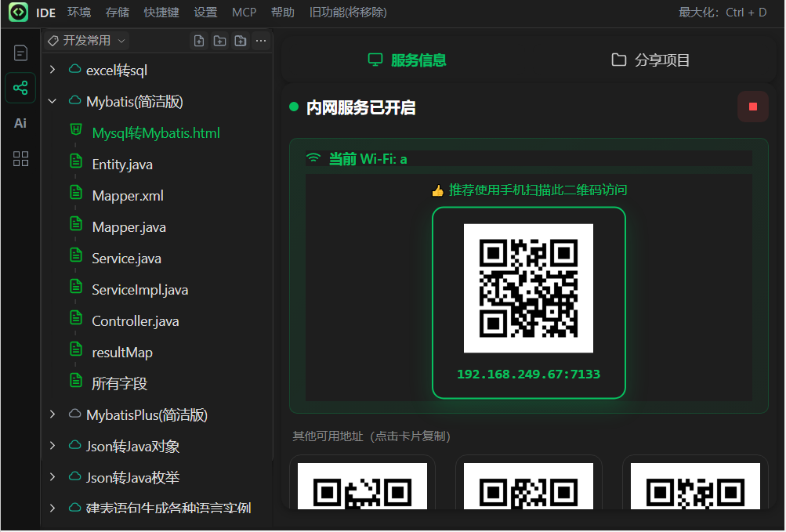Open the 所有字段 file
This screenshot has width=786, height=532.
click(x=119, y=384)
